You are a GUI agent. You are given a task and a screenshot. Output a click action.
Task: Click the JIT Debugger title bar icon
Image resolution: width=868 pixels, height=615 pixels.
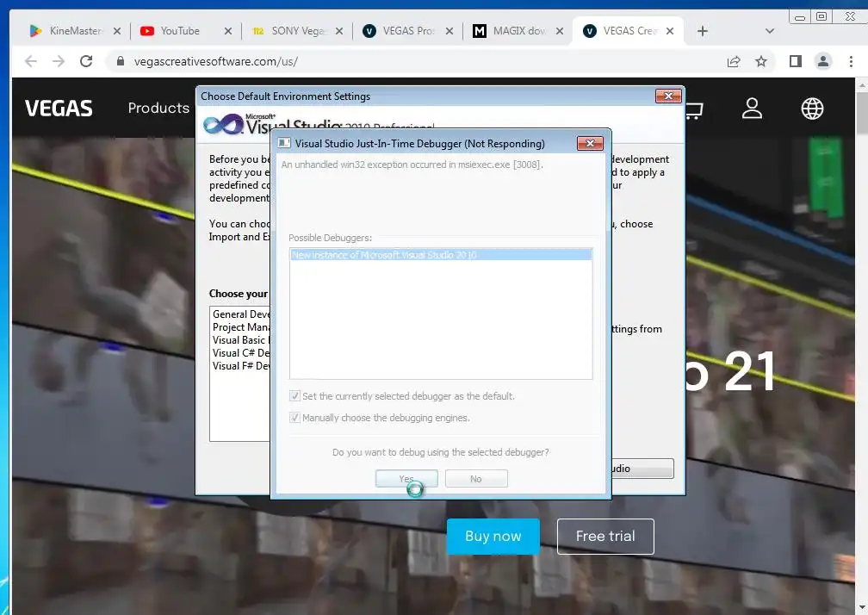[x=284, y=143]
